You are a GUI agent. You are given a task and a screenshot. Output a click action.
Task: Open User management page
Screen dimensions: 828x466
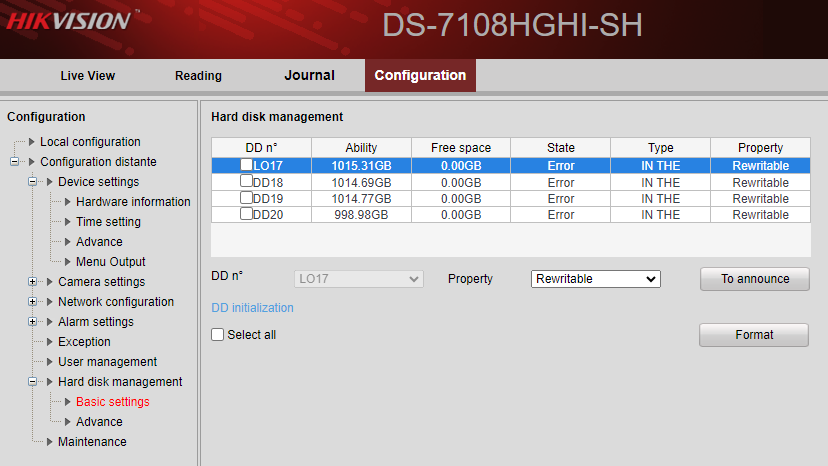pyautogui.click(x=107, y=362)
